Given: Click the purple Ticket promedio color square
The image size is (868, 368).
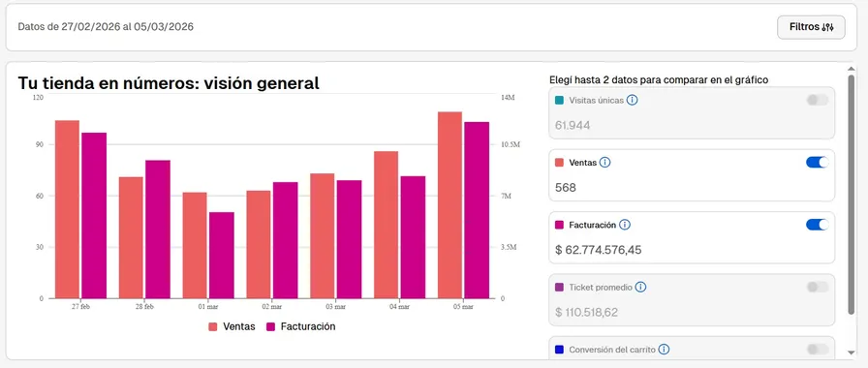Looking at the screenshot, I should 559,288.
